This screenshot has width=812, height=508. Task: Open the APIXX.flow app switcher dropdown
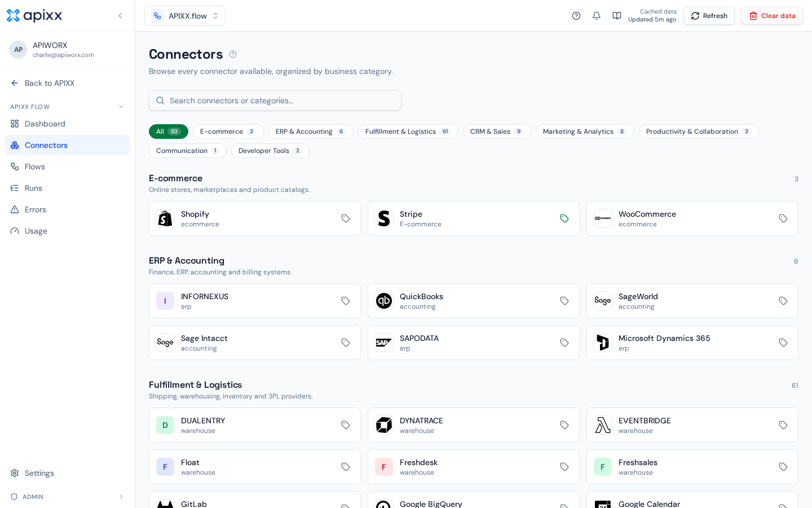pyautogui.click(x=185, y=16)
